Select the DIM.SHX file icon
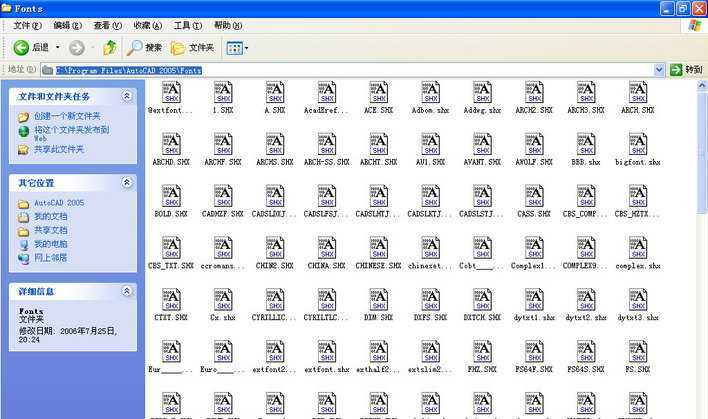The width and height of the screenshot is (708, 419). pyautogui.click(x=379, y=300)
